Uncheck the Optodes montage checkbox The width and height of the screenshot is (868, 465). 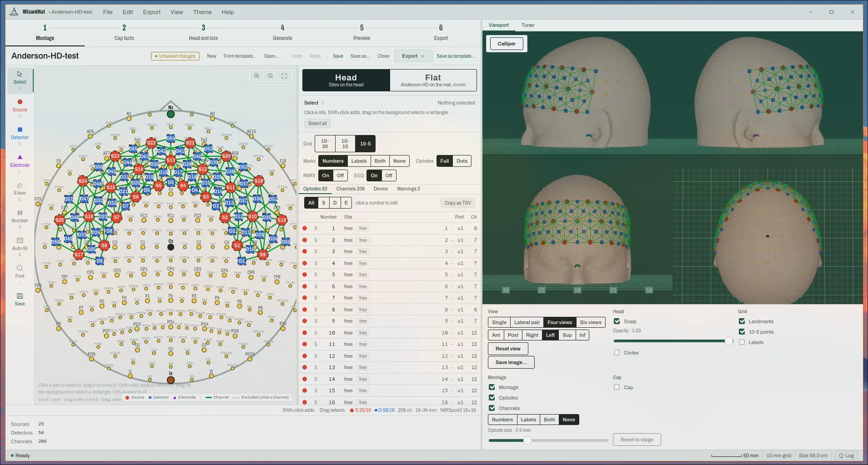(492, 398)
